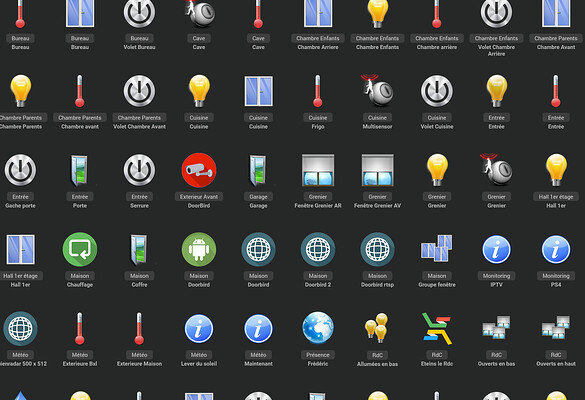Open Chambre avant thermometer in Chambre Parents

point(79,91)
